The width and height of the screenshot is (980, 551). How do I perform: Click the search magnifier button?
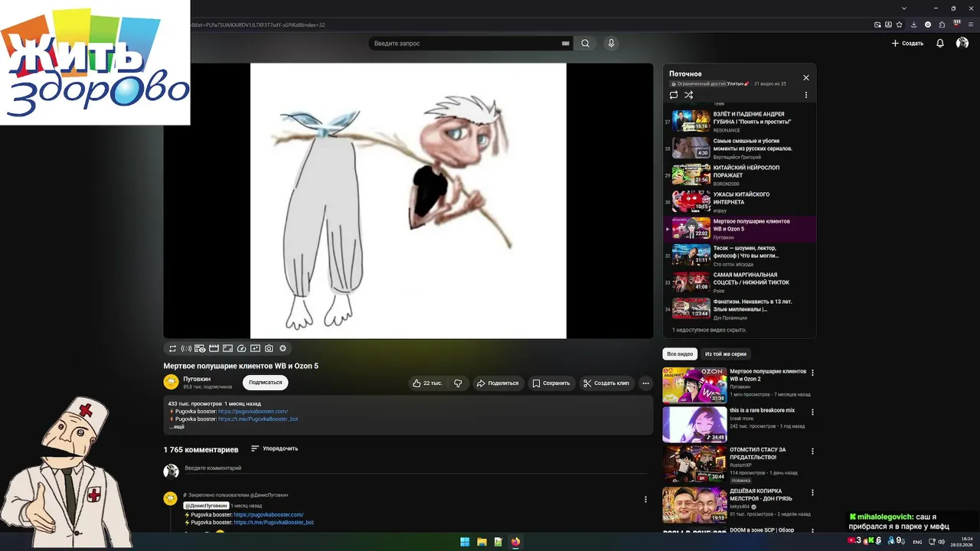pyautogui.click(x=585, y=44)
